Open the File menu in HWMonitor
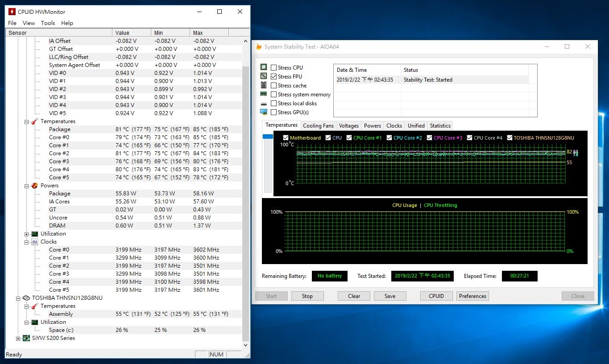 click(x=12, y=23)
